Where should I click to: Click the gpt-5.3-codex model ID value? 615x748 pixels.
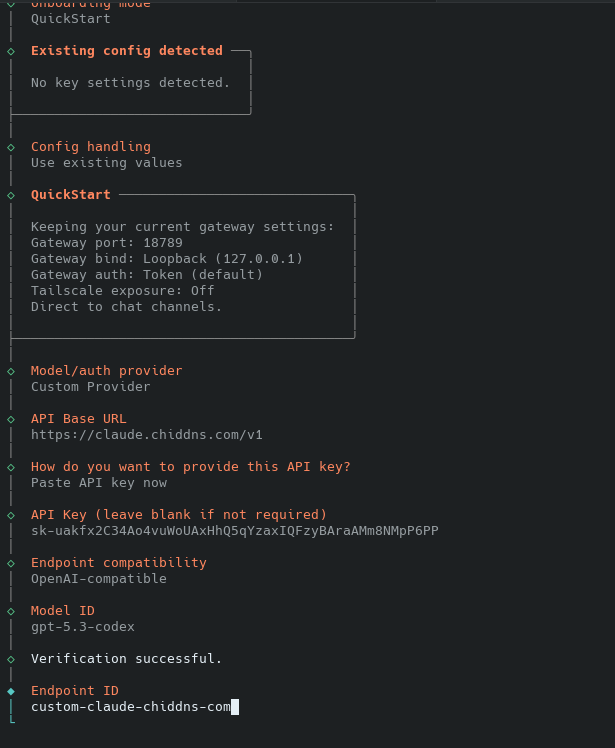tap(82, 627)
